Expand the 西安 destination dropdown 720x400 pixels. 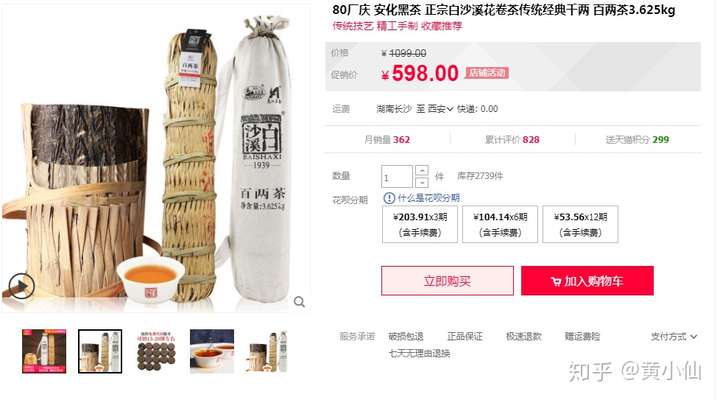pos(440,109)
